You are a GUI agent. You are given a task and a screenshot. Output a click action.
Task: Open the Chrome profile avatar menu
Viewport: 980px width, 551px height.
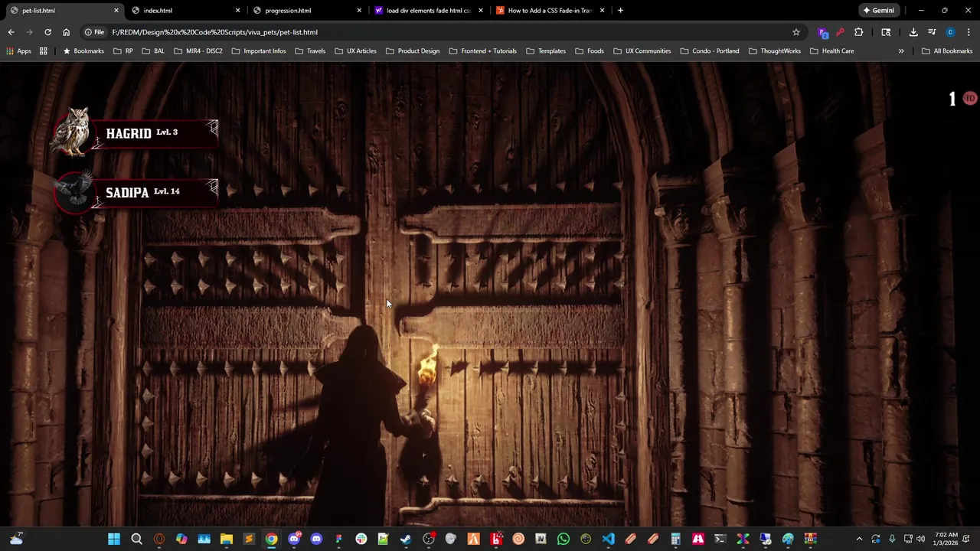click(x=950, y=32)
